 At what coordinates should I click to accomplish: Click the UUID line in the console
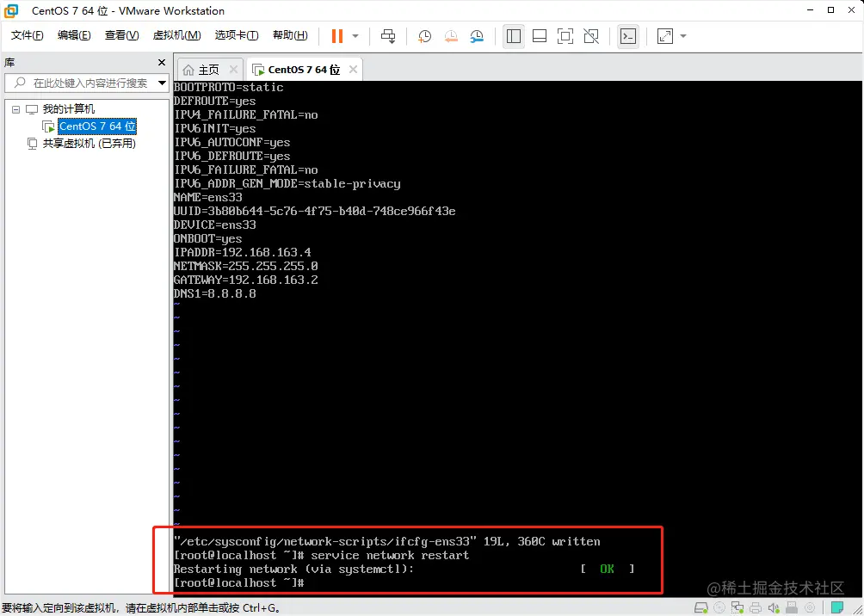tap(315, 211)
